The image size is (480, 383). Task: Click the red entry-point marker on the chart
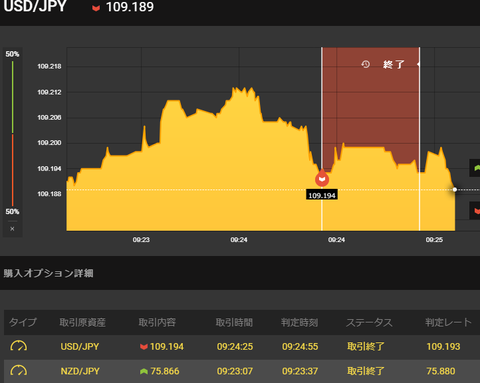pyautogui.click(x=322, y=178)
